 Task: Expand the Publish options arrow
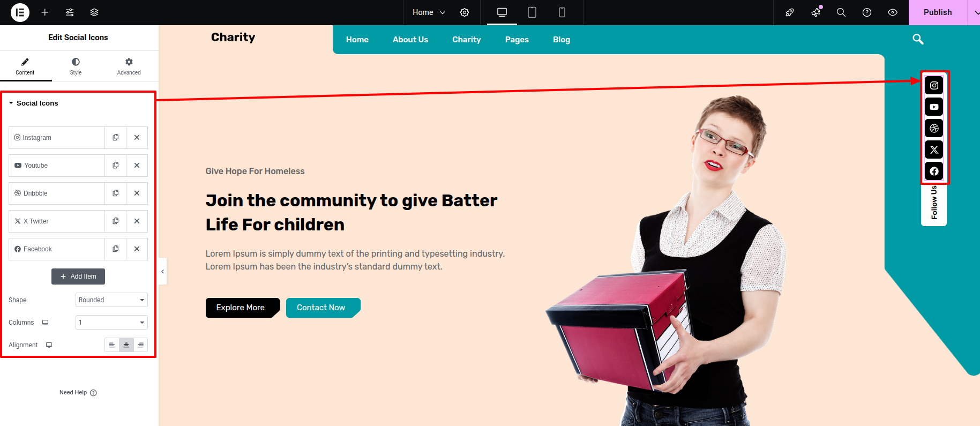click(x=974, y=12)
